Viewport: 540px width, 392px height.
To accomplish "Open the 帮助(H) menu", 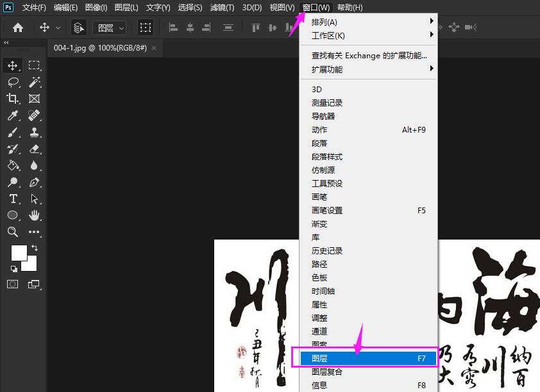I will (x=350, y=7).
